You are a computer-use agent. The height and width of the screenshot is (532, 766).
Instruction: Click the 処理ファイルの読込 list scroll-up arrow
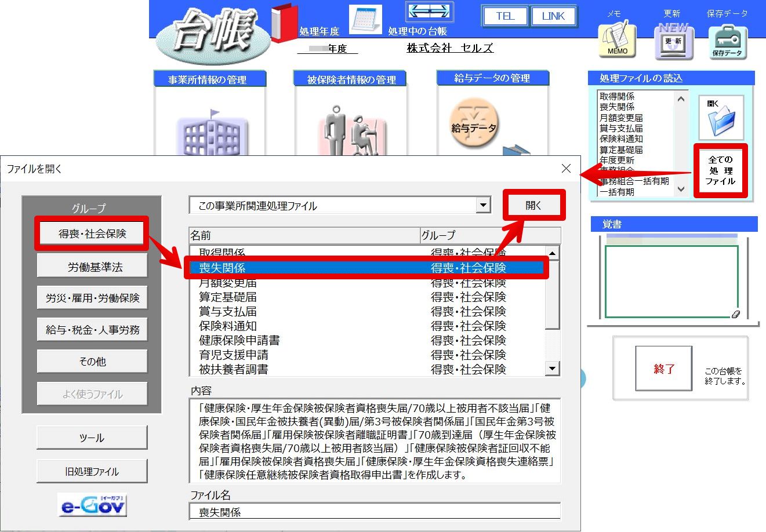point(681,99)
